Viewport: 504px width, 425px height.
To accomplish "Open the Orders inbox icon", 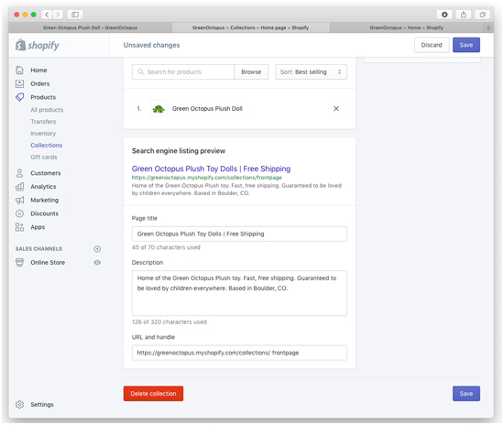I will point(19,83).
